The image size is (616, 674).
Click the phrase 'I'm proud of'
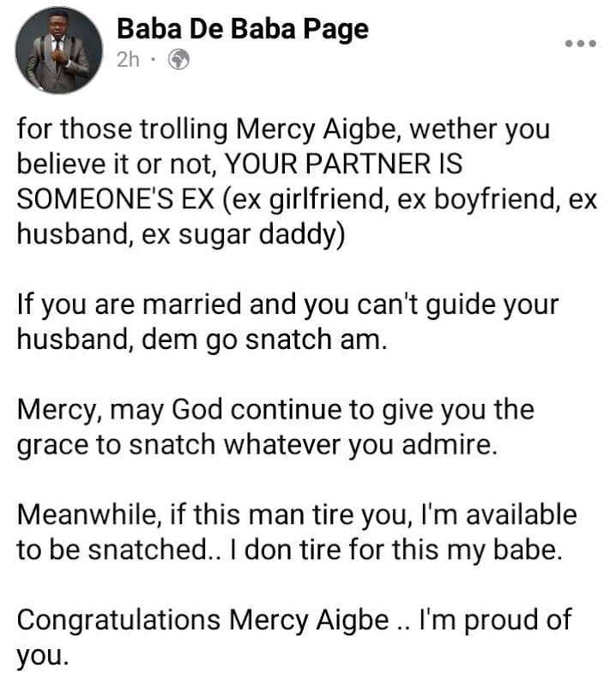click(496, 620)
